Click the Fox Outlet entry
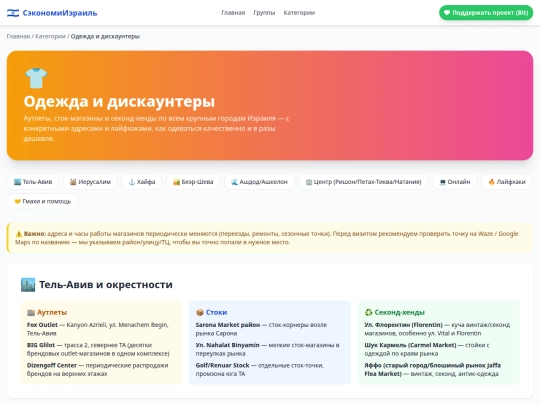The height and width of the screenshot is (405, 540). click(x=98, y=329)
